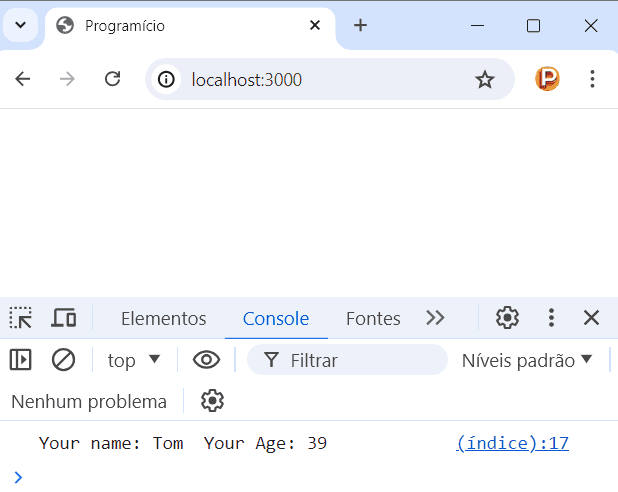618x492 pixels.
Task: Open the Níveis padrão dropdown
Action: [x=527, y=360]
